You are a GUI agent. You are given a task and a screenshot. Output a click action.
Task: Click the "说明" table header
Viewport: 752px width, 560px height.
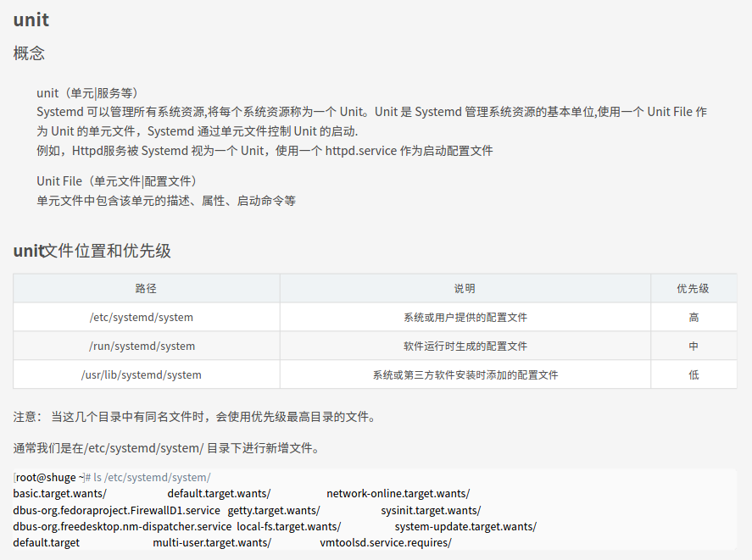click(465, 288)
